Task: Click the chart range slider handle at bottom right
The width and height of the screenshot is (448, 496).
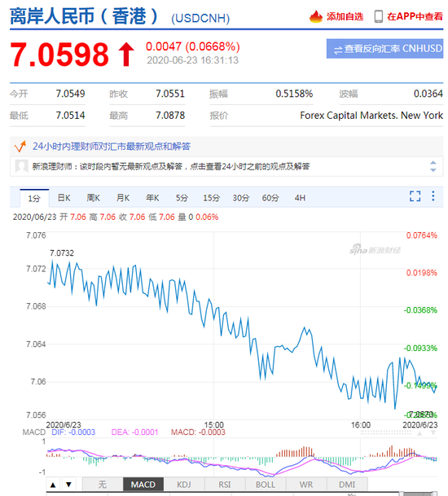Action: [x=434, y=494]
